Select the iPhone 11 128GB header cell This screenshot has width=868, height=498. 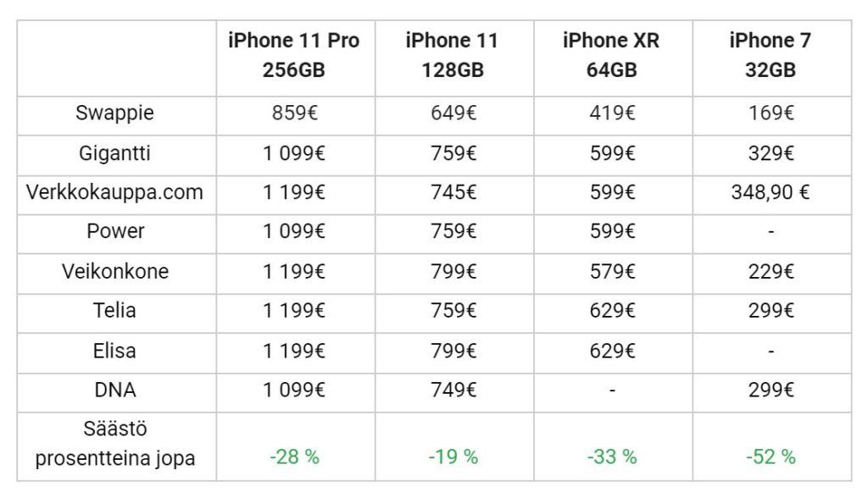454,58
